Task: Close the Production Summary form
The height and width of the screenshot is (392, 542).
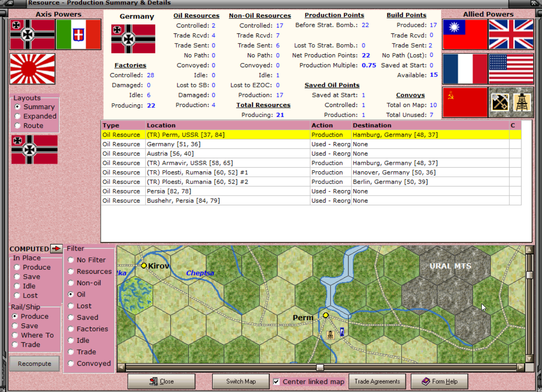Action: [161, 382]
